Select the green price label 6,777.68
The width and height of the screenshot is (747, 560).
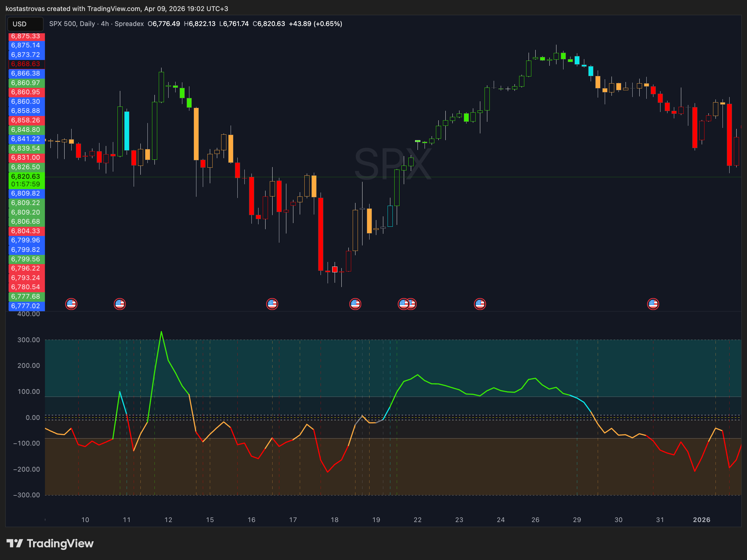pos(26,296)
